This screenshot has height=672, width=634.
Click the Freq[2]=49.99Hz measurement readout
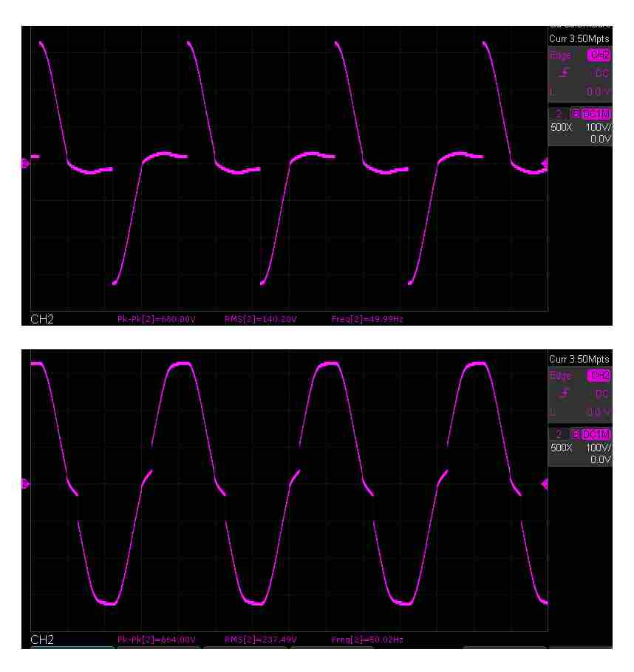367,320
